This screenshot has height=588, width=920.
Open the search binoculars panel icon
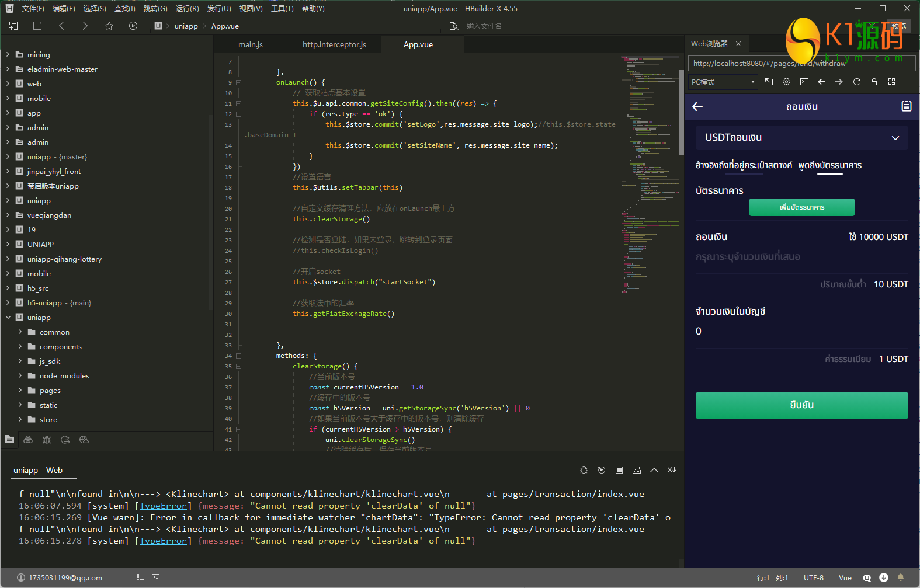click(28, 440)
